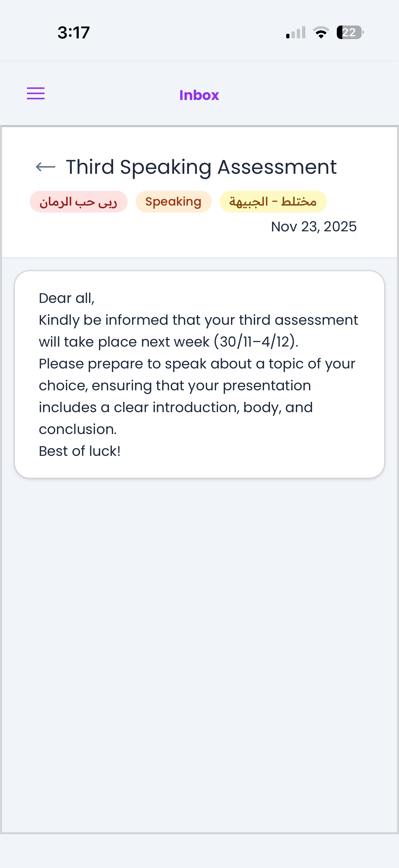Go back using the left arrow
Viewport: 399px width, 868px height.
[45, 167]
